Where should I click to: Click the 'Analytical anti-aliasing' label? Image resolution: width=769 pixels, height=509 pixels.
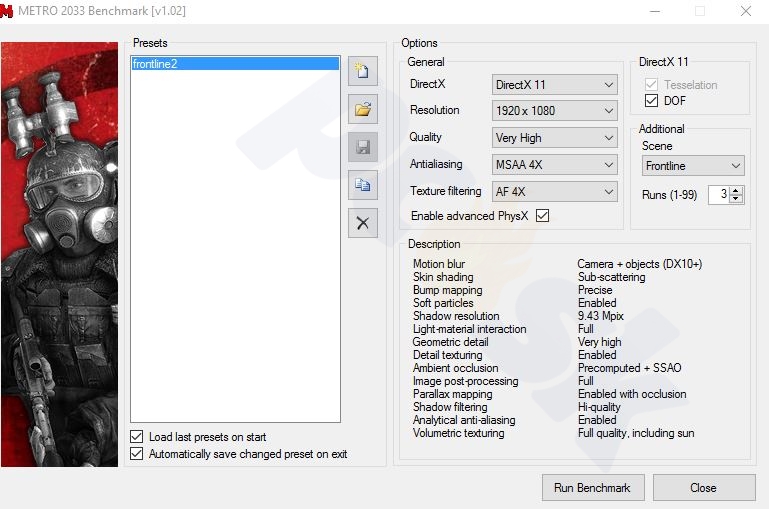464,420
